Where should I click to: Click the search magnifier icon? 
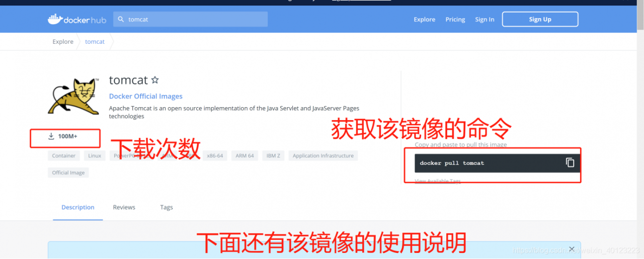coord(121,19)
